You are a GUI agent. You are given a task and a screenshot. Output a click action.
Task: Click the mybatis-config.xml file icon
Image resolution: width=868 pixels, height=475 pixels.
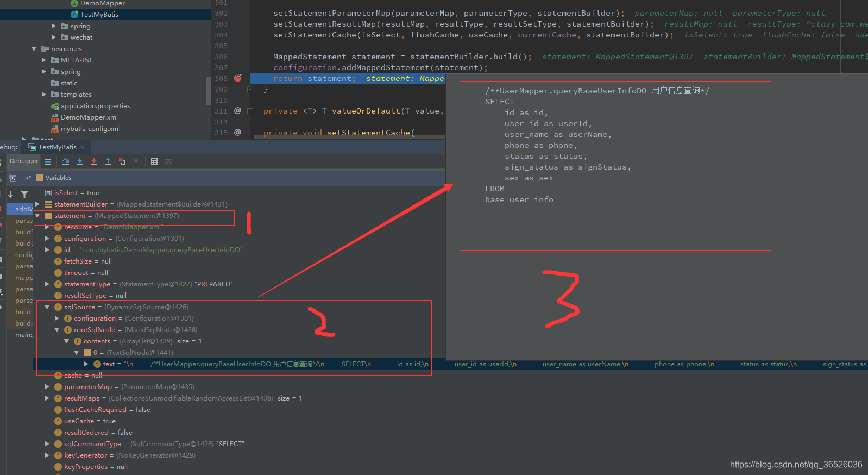(55, 129)
